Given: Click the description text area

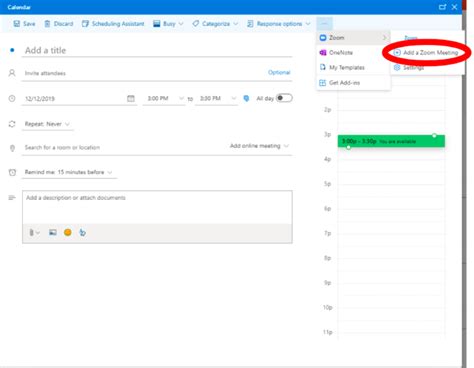Looking at the screenshot, I should 157,207.
